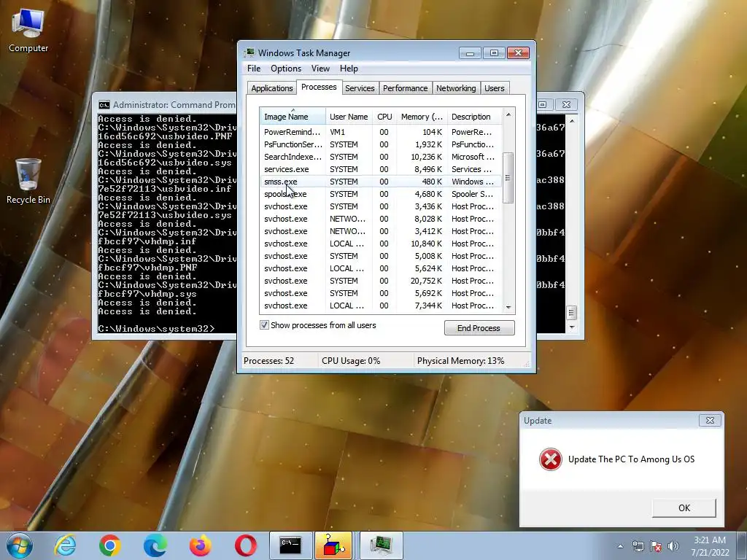Select the spoolsv.exe process row

[x=381, y=194]
